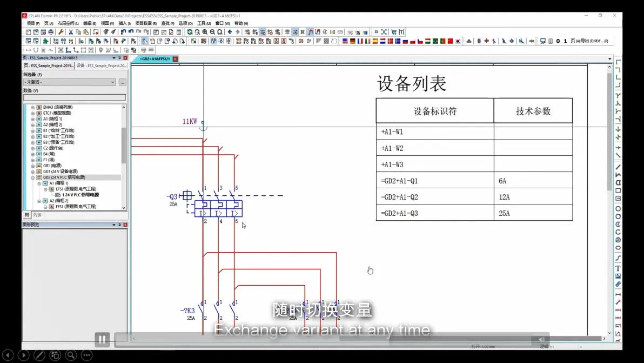Screen dimensions: 644x363
Task: Expand the B1 "给料"工作站 node
Action: click(33, 131)
